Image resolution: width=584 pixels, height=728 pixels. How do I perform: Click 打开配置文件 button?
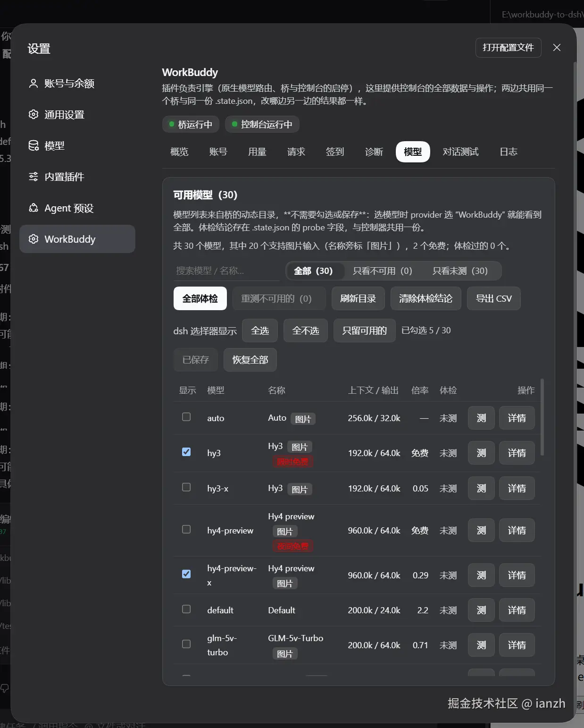pos(508,48)
